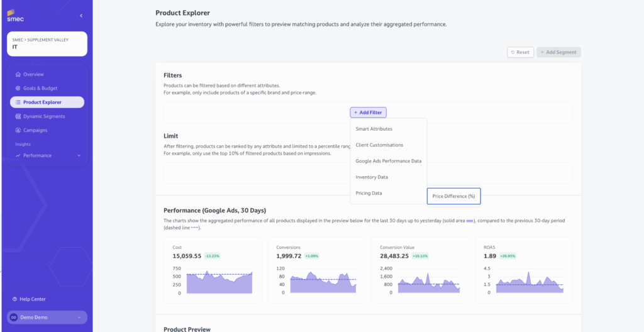This screenshot has height=332, width=644.
Task: Toggle the Add Filter dropdown
Action: [x=368, y=113]
